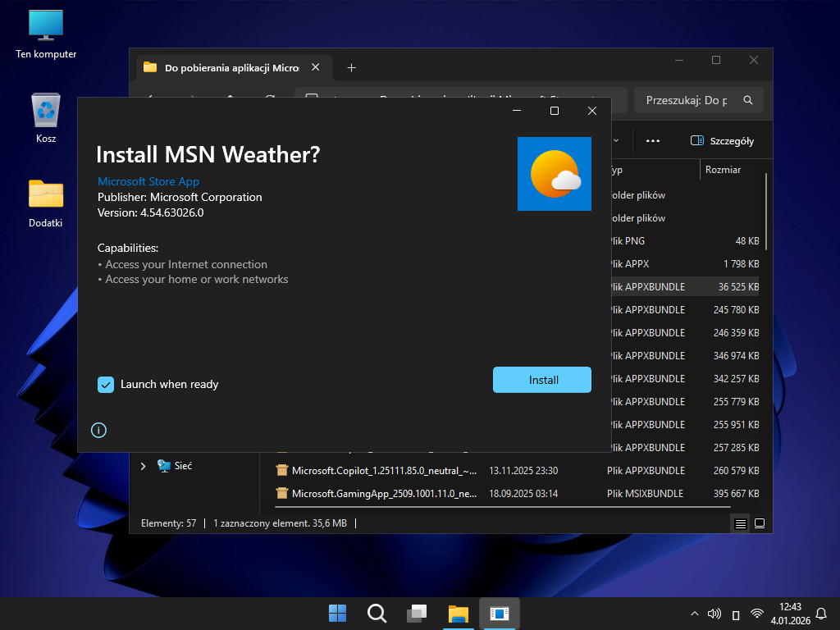Viewport: 840px width, 630px height.
Task: Click the info icon in installer dialog
Action: click(98, 430)
